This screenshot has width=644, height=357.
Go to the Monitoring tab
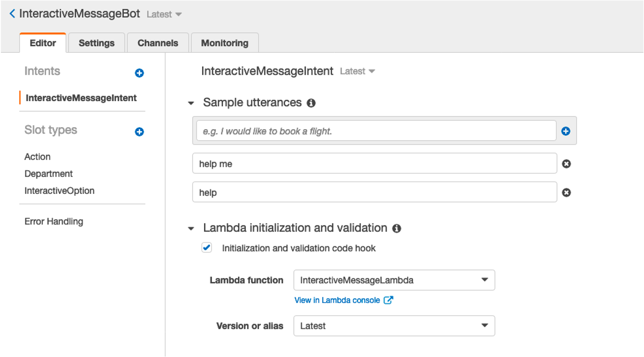224,43
